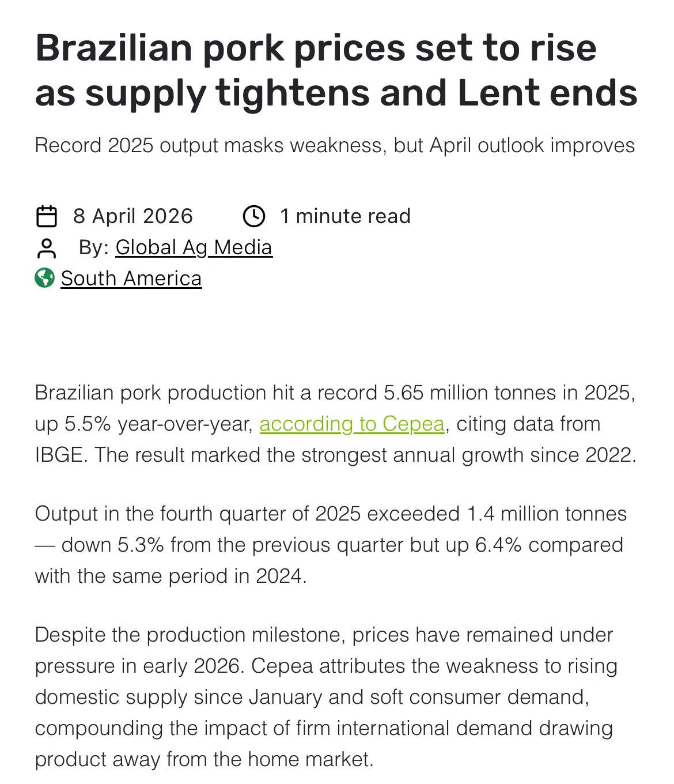Click the author person icon
674x784 pixels.
click(x=46, y=248)
